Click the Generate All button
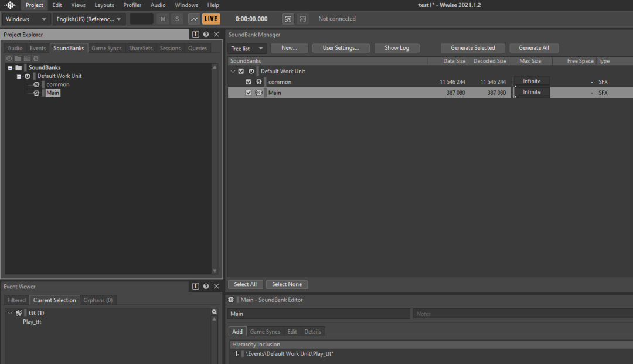The height and width of the screenshot is (364, 633). [534, 48]
